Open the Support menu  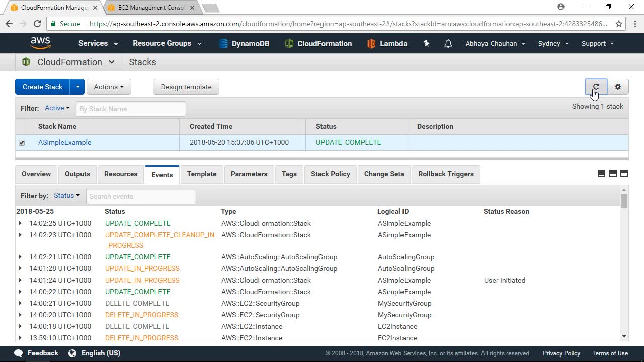pos(598,43)
